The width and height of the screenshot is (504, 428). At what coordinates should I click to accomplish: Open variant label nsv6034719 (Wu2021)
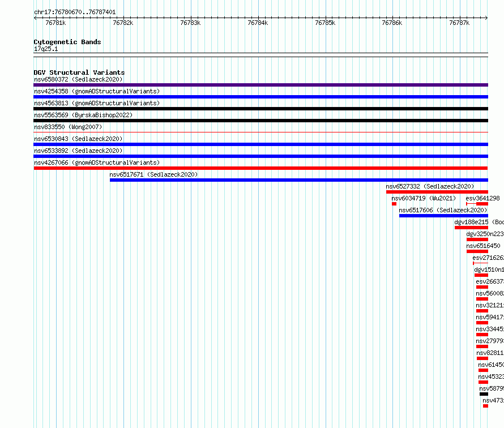pos(424,198)
